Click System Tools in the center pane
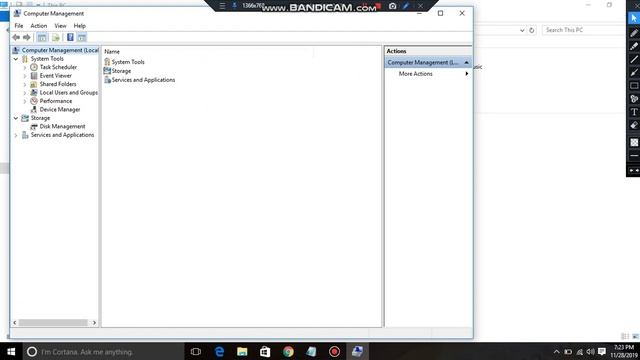 click(128, 62)
